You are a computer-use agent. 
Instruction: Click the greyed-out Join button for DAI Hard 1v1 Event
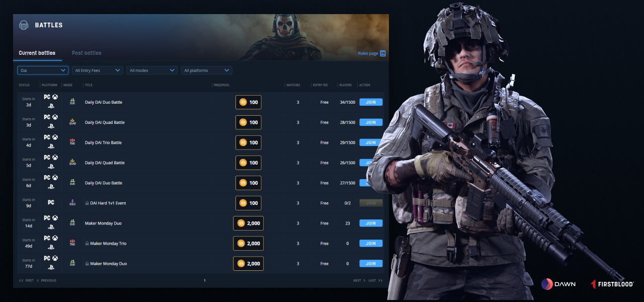[371, 203]
